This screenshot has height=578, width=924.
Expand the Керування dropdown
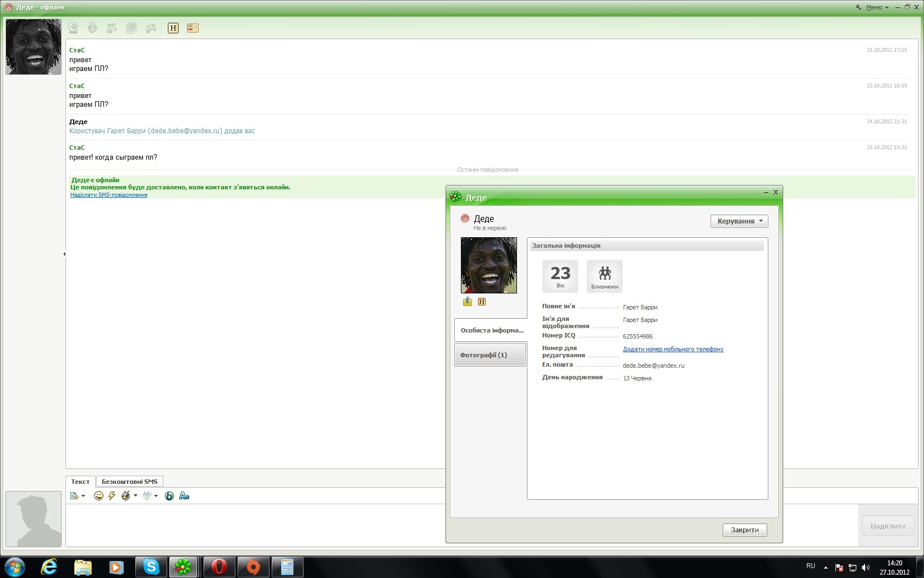coord(739,221)
